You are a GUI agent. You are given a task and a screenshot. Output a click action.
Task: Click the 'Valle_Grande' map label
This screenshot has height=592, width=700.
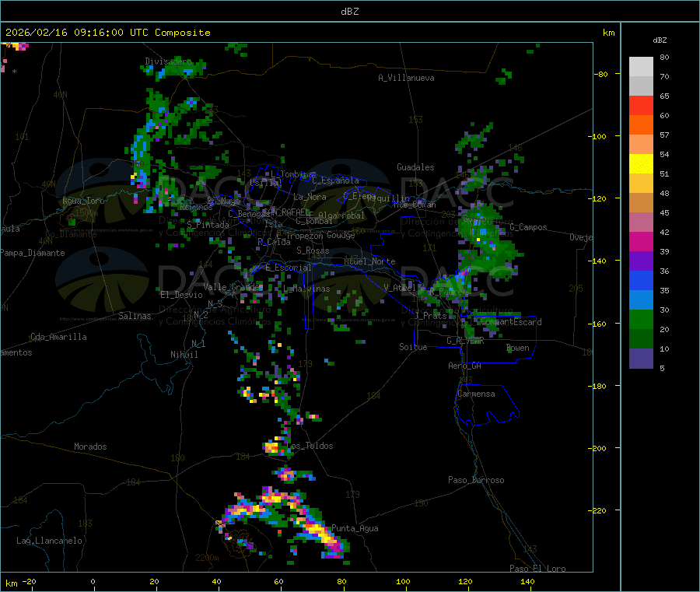(x=231, y=286)
